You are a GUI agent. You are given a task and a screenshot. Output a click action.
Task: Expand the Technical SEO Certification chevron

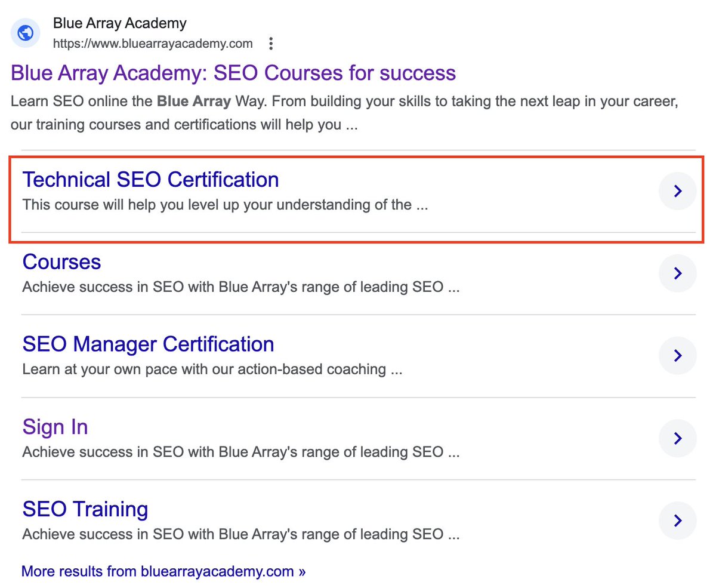click(677, 191)
